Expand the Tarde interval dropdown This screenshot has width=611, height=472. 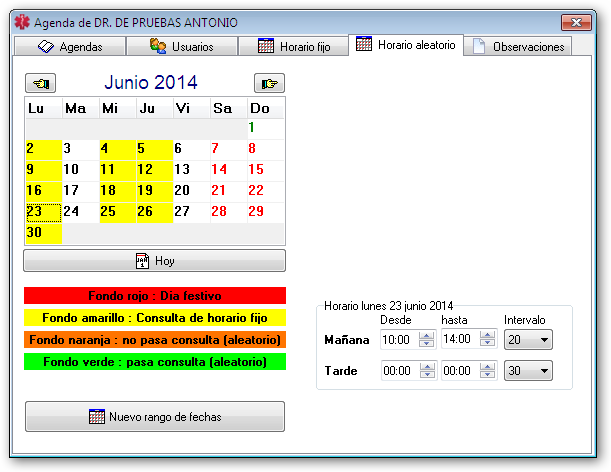coord(543,371)
